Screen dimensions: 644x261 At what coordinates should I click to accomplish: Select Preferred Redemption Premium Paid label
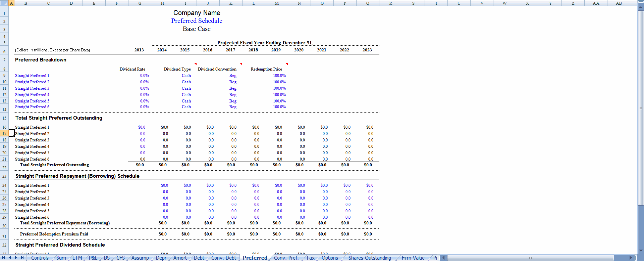coord(54,234)
